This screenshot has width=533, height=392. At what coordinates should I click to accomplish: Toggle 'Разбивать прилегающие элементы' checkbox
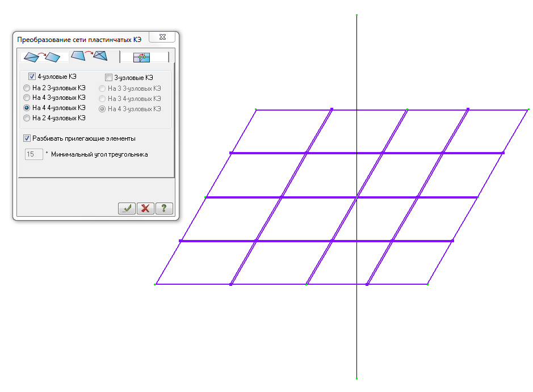[x=27, y=138]
